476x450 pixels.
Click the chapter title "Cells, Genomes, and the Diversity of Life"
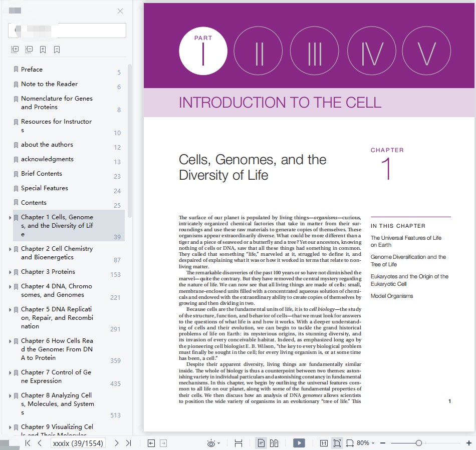click(253, 167)
